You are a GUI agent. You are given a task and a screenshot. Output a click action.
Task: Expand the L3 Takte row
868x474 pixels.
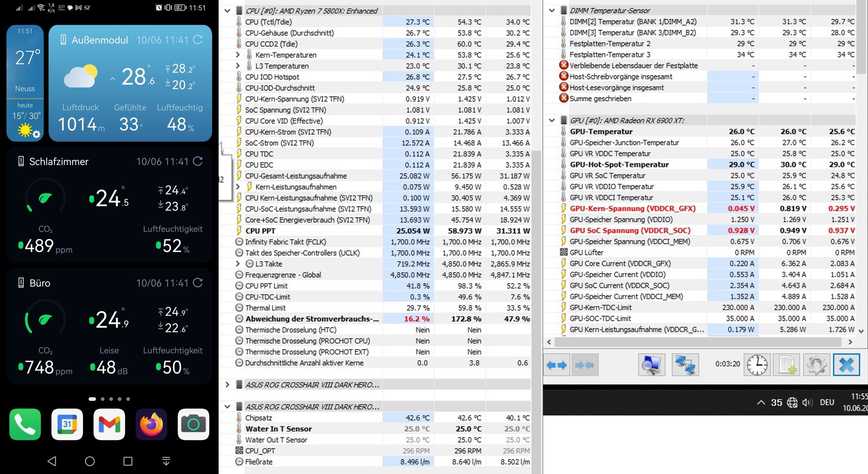238,264
